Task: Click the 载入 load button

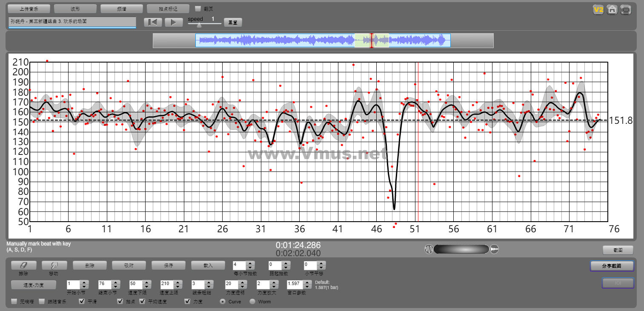Action: 208,265
